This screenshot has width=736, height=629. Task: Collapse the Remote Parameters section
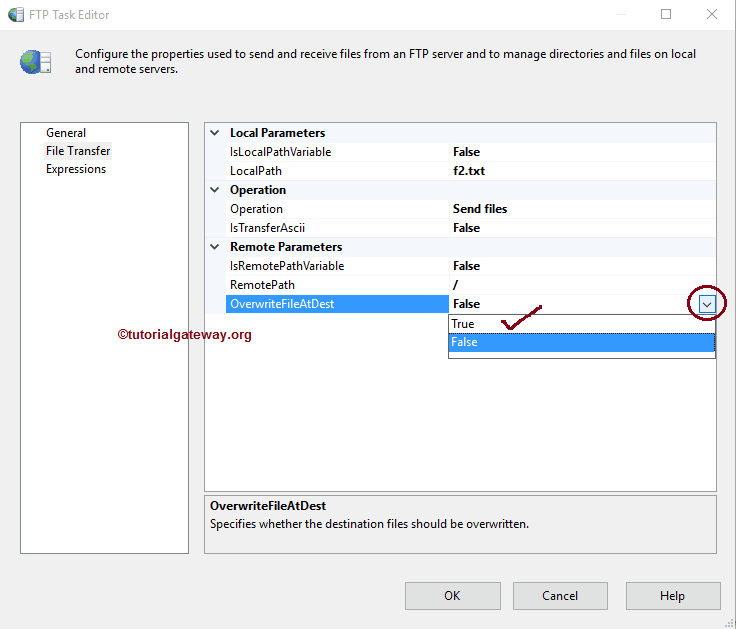point(214,247)
